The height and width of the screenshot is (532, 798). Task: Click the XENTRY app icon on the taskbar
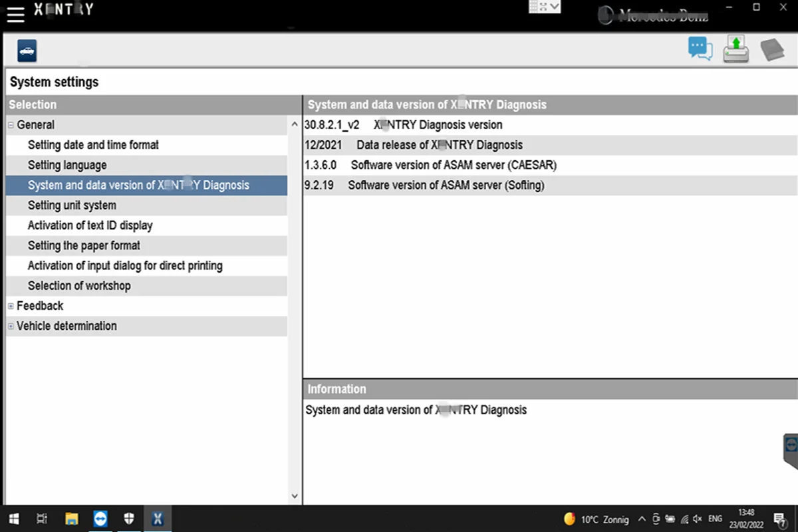158,519
